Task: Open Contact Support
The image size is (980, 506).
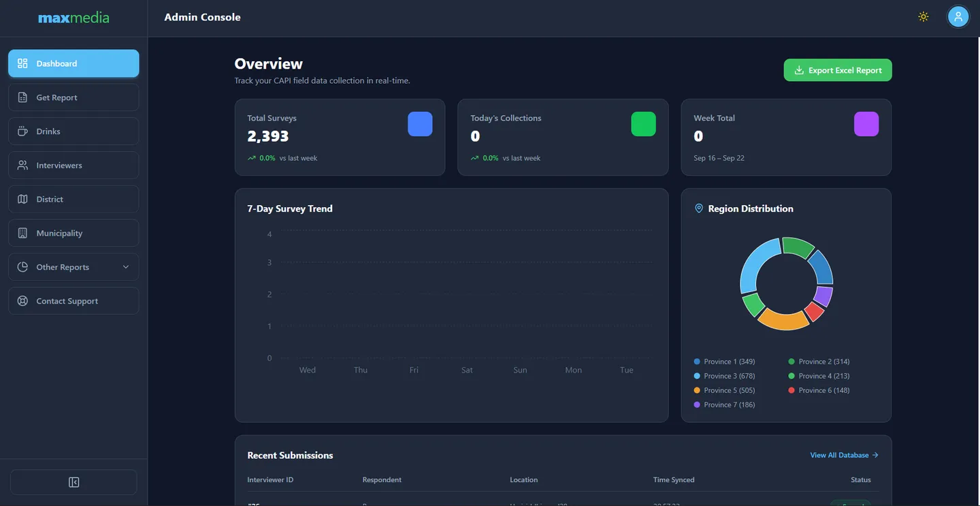Action: coord(73,301)
